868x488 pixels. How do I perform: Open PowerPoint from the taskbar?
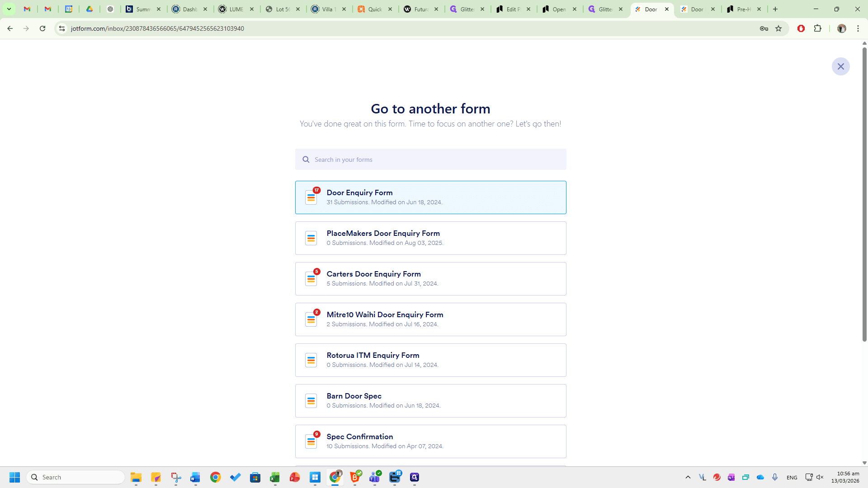[295, 477]
